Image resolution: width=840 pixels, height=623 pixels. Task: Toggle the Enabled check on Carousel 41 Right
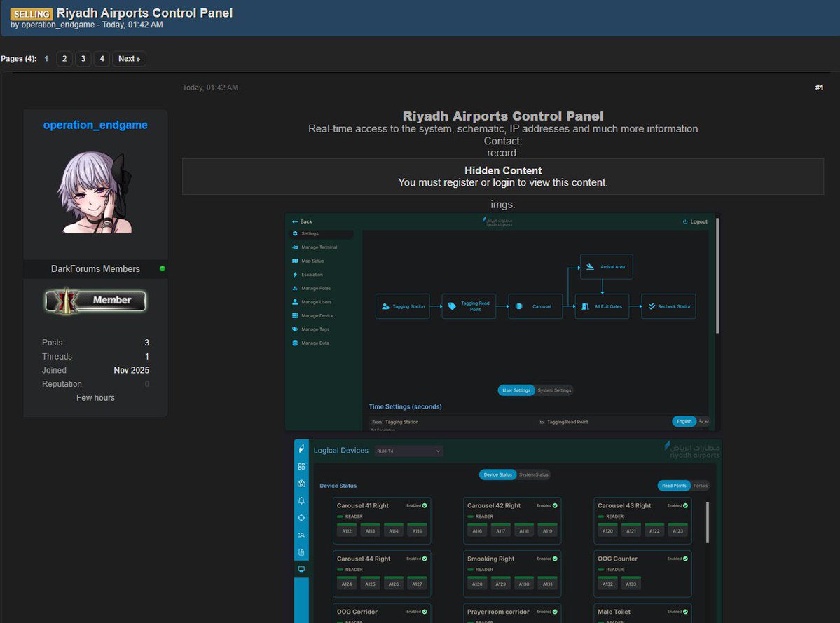click(x=425, y=506)
